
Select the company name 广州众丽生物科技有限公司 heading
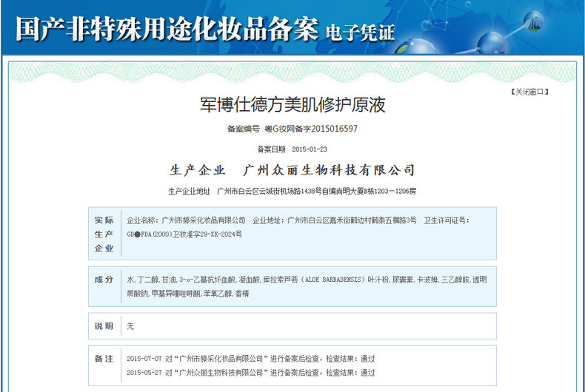tap(329, 170)
